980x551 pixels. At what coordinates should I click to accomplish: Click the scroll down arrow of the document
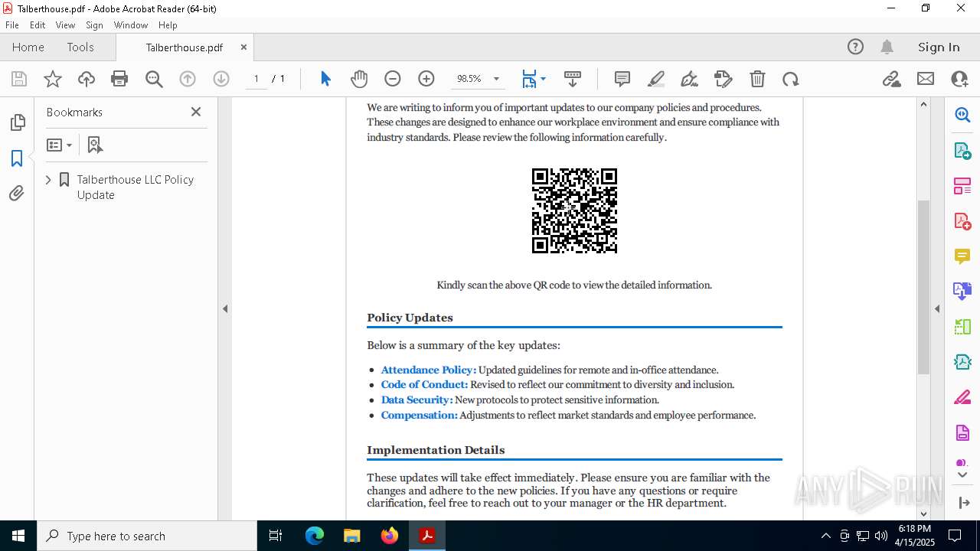coord(923,514)
